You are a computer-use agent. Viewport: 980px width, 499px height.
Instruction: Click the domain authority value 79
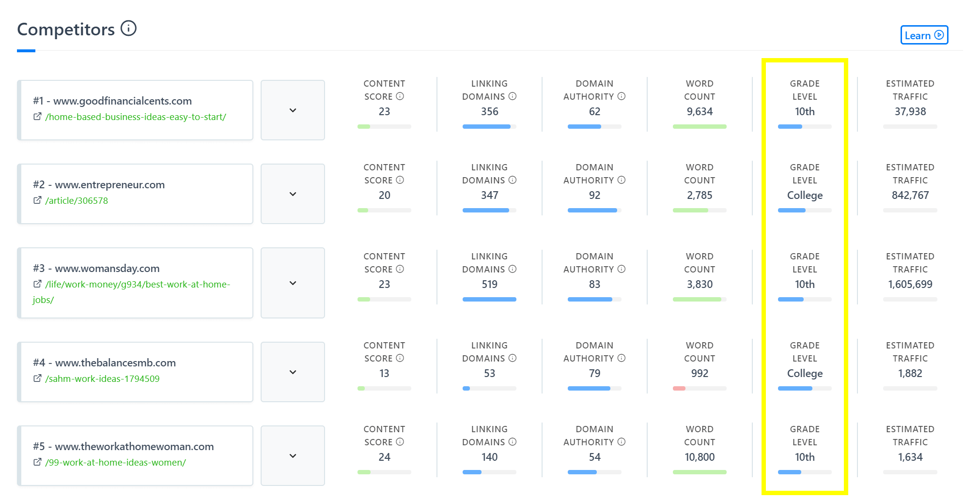coord(594,374)
